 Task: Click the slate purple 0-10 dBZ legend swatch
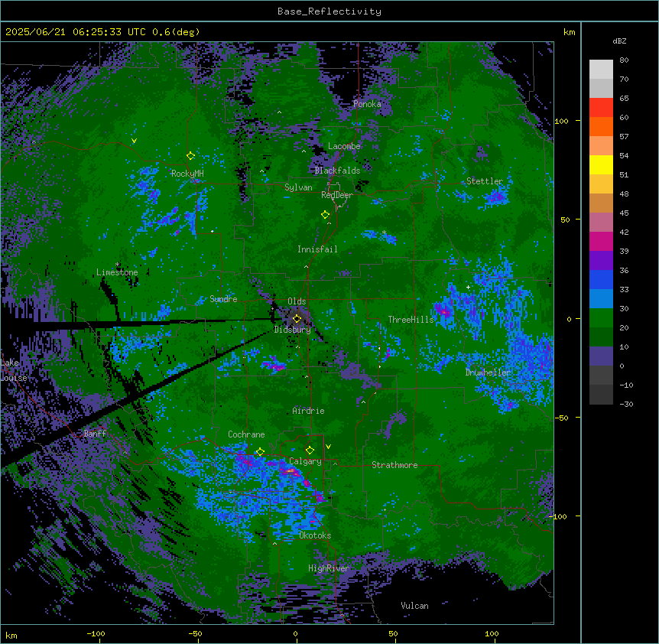601,356
